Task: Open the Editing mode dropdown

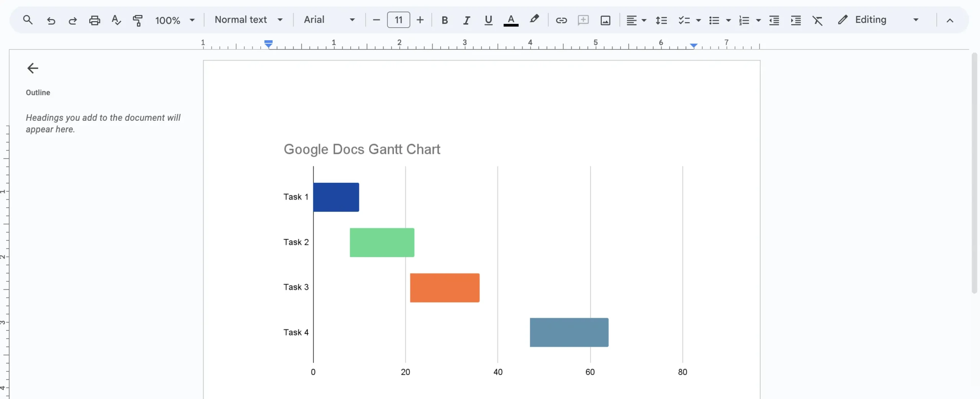Action: (878, 20)
